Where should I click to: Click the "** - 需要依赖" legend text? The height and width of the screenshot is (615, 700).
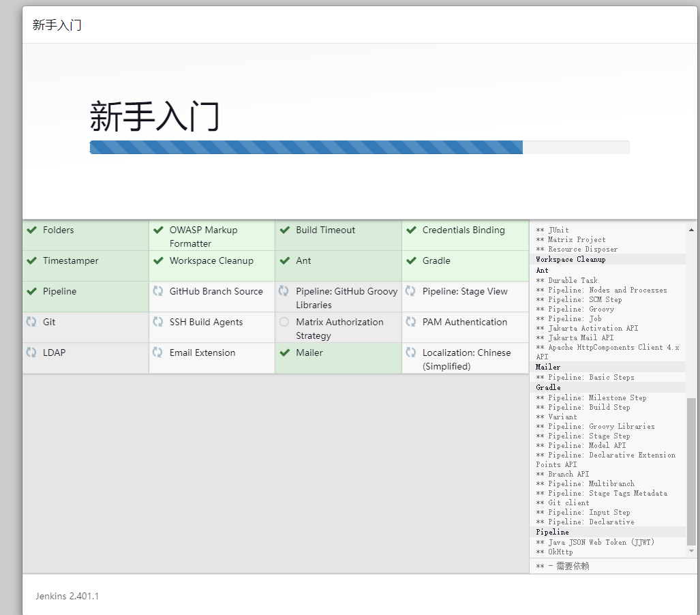(x=562, y=567)
